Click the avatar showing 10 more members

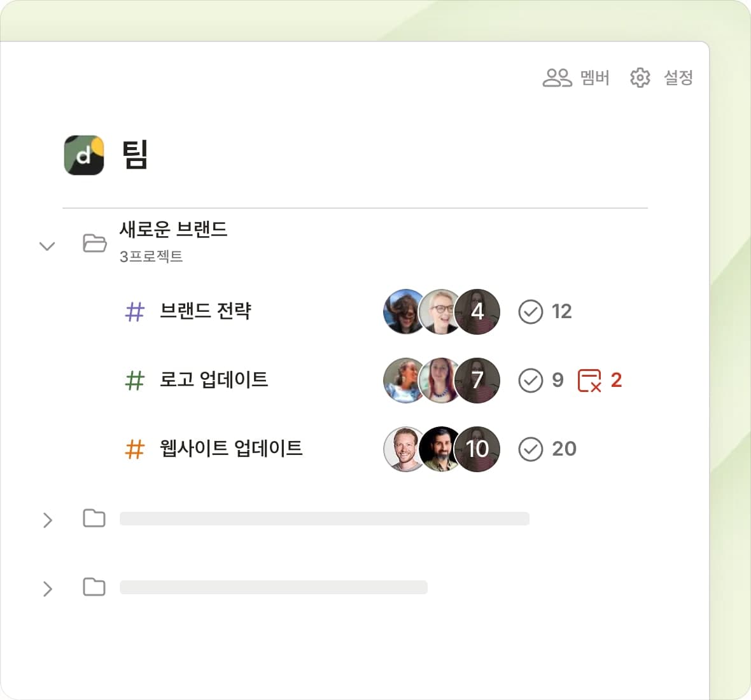coord(477,449)
